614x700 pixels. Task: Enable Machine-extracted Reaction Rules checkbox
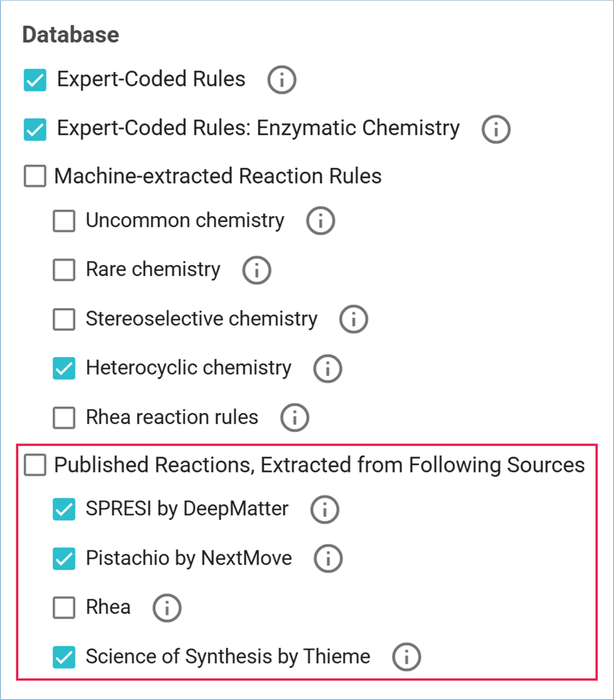pyautogui.click(x=35, y=176)
